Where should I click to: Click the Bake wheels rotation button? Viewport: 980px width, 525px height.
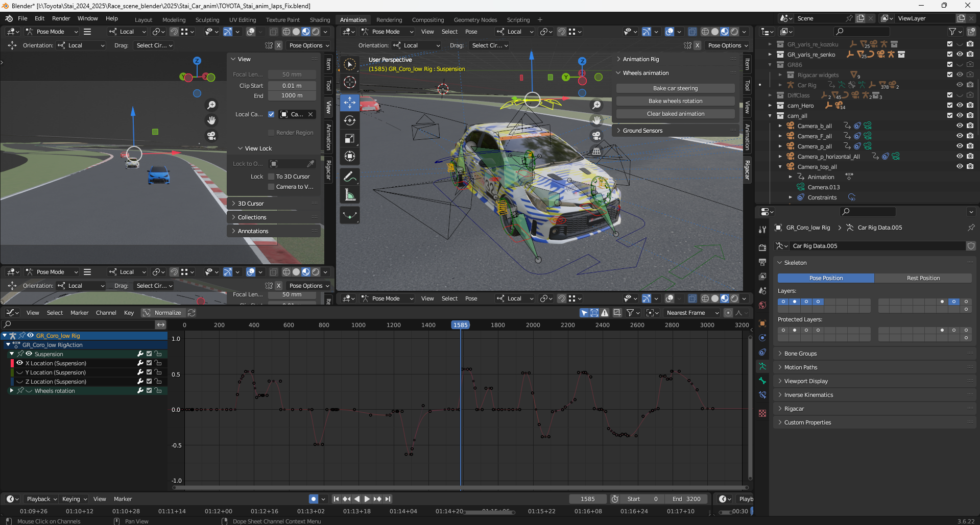675,101
